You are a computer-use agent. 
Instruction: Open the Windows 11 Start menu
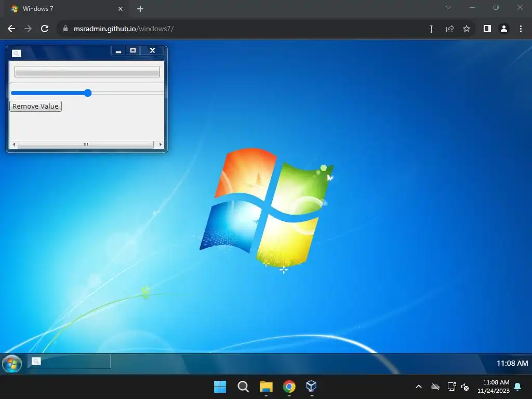tap(220, 387)
